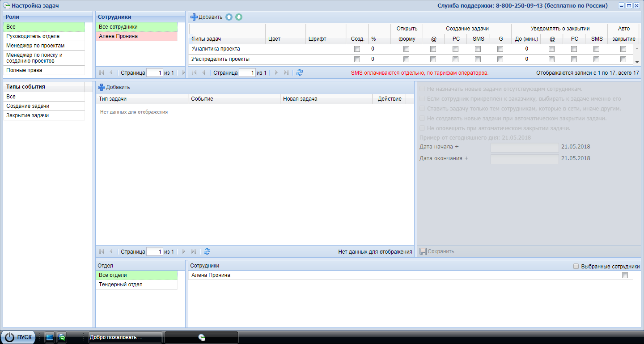This screenshot has height=344, width=644.
Task: Go to next page in events grid pager
Action: (183, 252)
